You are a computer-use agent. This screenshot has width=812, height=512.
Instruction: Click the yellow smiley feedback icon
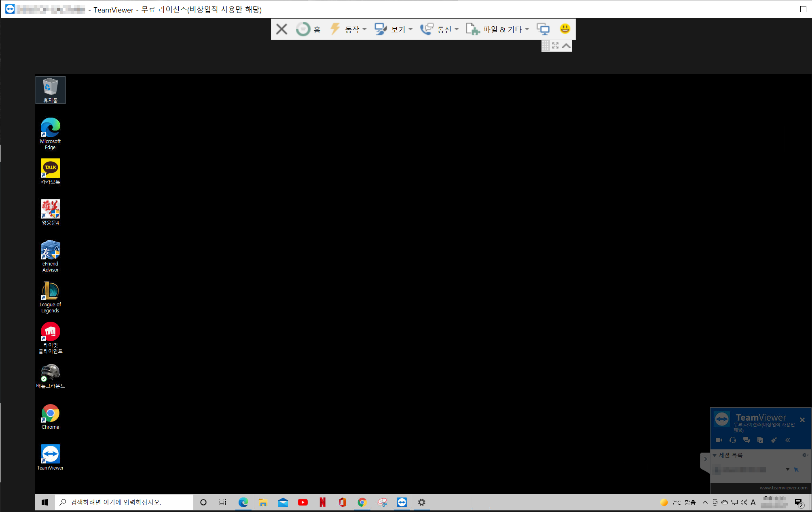pos(565,29)
